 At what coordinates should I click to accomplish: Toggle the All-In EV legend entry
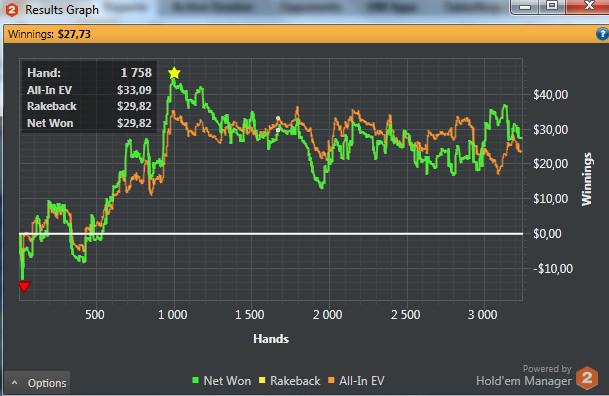pos(356,381)
